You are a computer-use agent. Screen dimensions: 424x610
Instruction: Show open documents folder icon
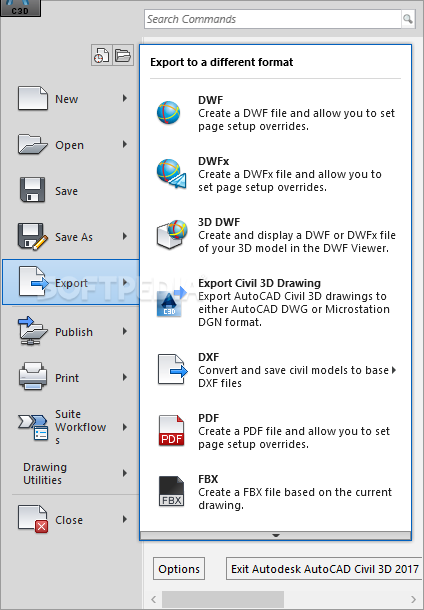pos(123,55)
